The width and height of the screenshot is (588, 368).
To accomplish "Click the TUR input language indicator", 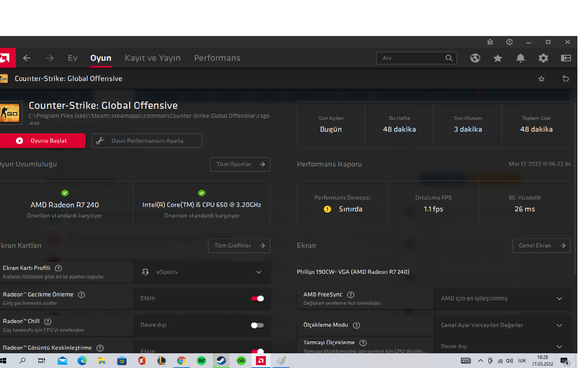I will (522, 361).
